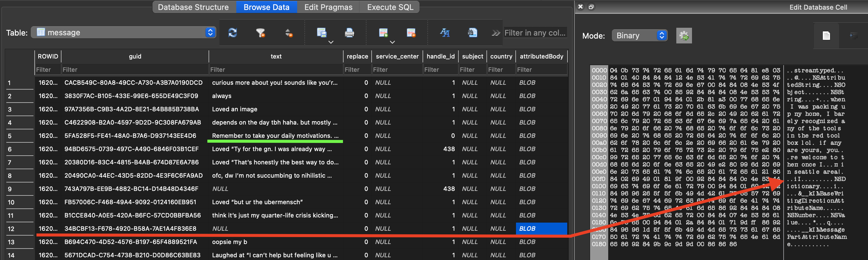868x260 pixels.
Task: Click the blank document icon in cell editor
Action: click(x=826, y=36)
